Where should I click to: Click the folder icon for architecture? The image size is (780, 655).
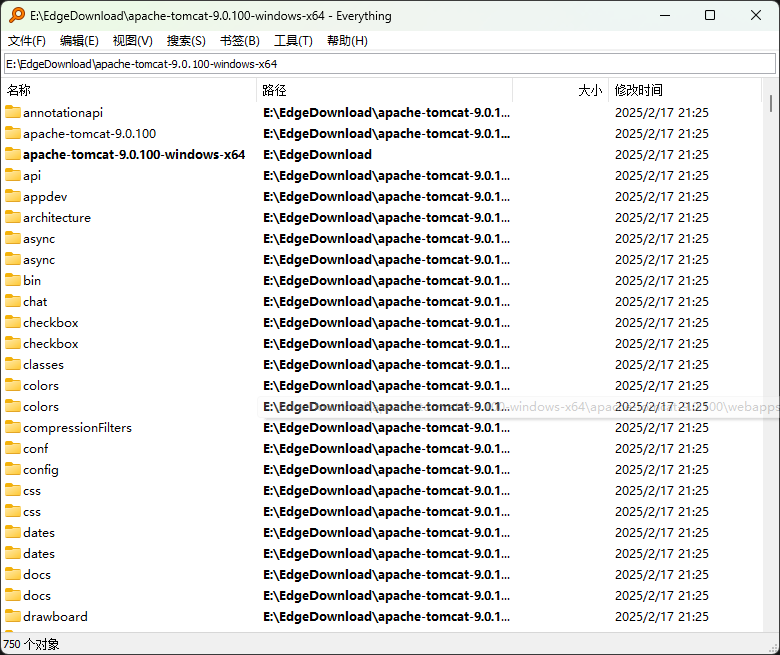[x=13, y=217]
